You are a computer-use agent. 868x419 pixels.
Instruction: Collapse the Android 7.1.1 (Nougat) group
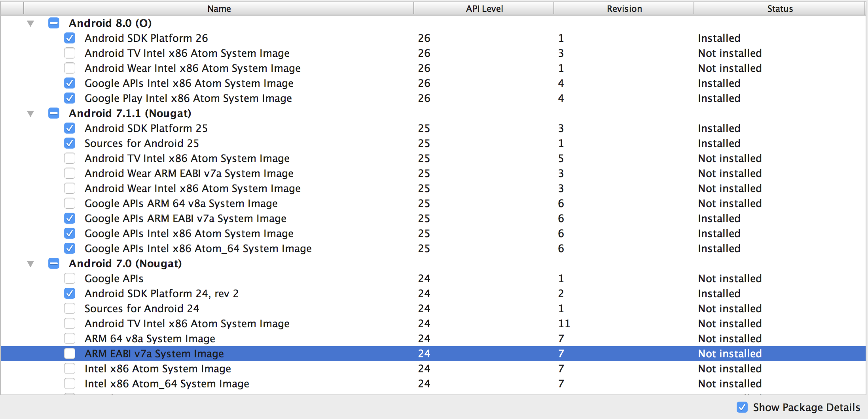click(x=30, y=113)
